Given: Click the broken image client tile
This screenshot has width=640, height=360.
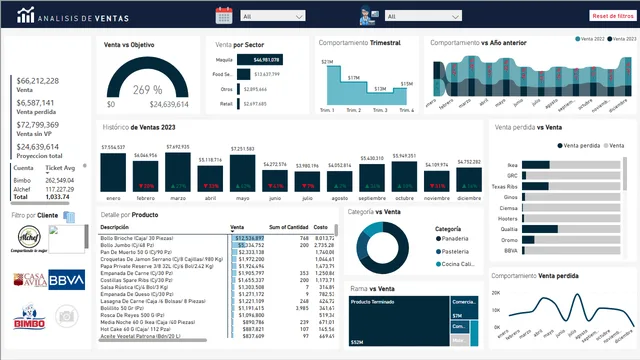Looking at the screenshot, I should coord(66,239).
